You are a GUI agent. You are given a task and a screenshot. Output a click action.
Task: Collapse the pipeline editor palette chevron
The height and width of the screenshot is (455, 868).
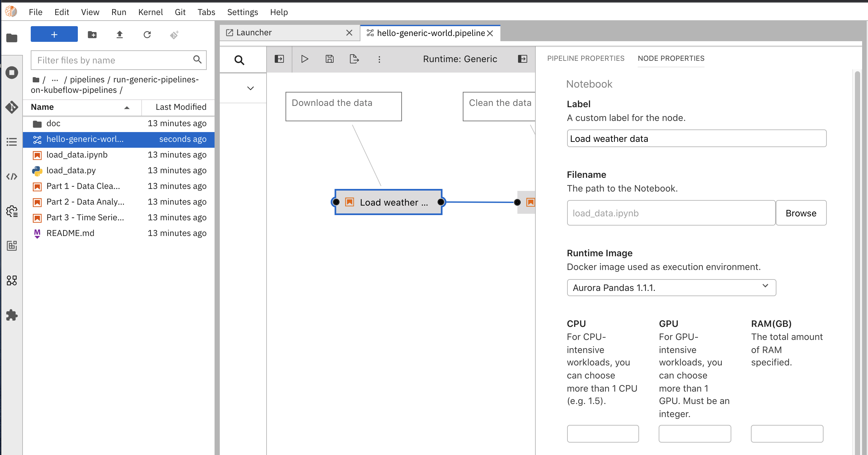(250, 88)
